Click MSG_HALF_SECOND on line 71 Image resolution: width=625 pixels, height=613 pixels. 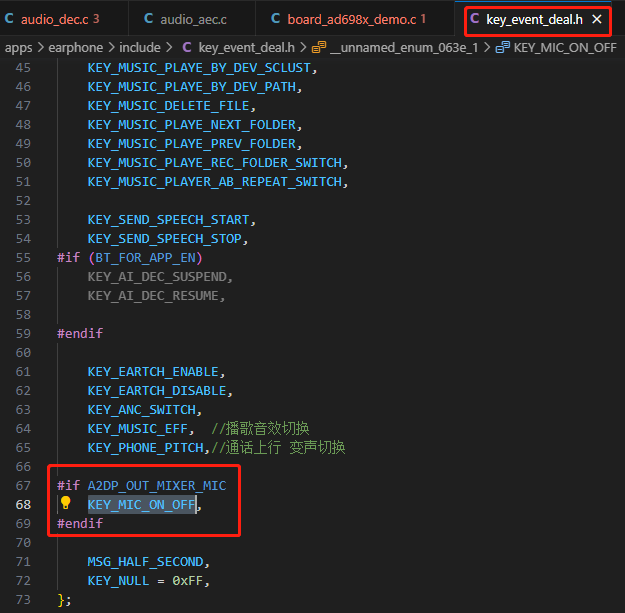click(x=145, y=562)
